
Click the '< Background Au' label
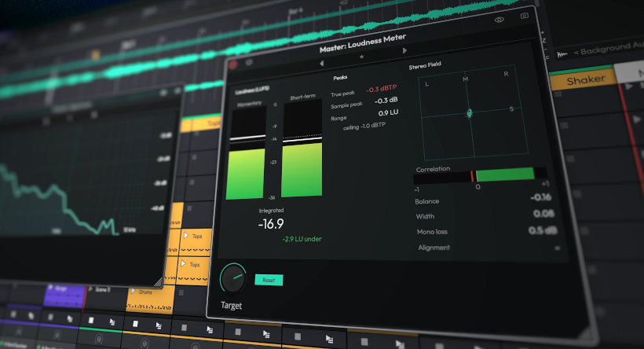[609, 49]
